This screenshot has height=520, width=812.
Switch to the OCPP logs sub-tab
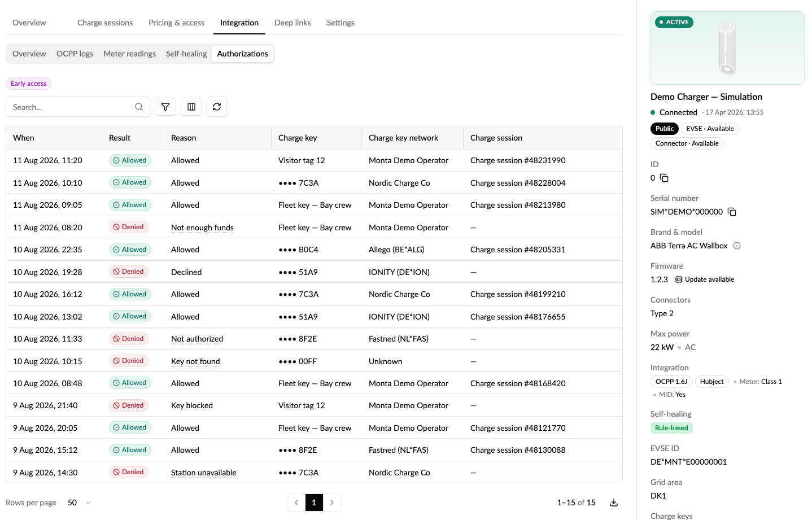[75, 54]
